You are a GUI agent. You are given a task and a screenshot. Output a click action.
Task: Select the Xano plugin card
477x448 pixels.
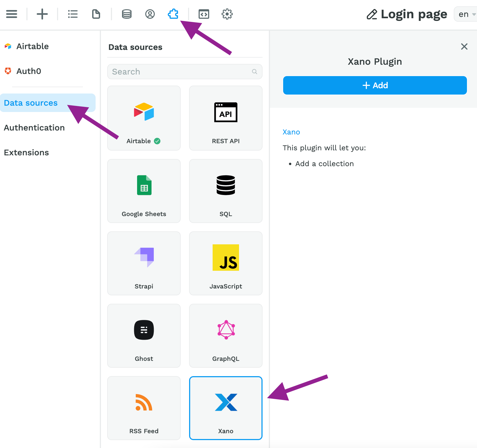[x=226, y=408]
